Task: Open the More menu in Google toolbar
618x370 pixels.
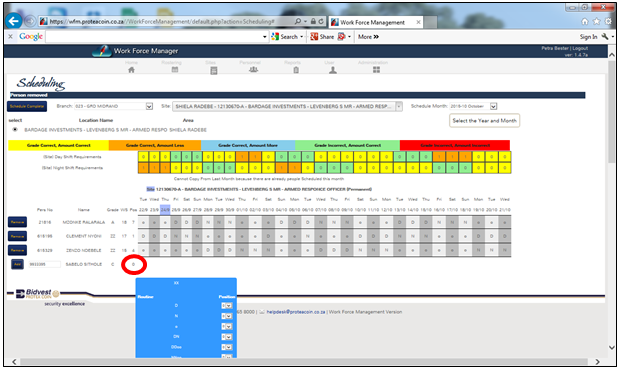Action: (368, 37)
